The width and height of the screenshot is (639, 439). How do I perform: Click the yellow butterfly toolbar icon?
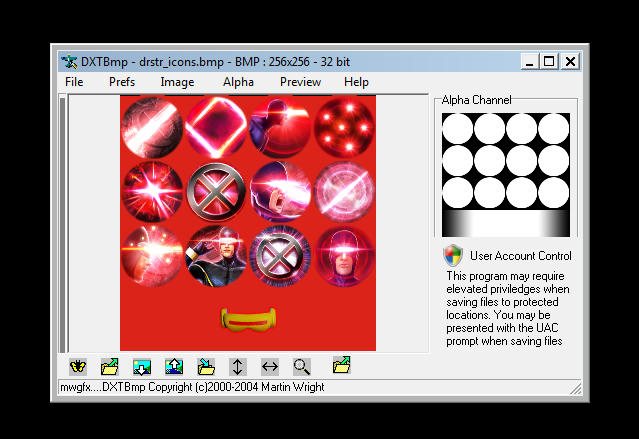pos(78,366)
